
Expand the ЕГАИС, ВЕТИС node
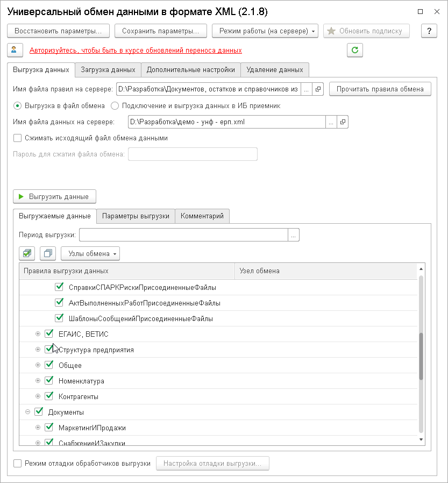coord(38,334)
